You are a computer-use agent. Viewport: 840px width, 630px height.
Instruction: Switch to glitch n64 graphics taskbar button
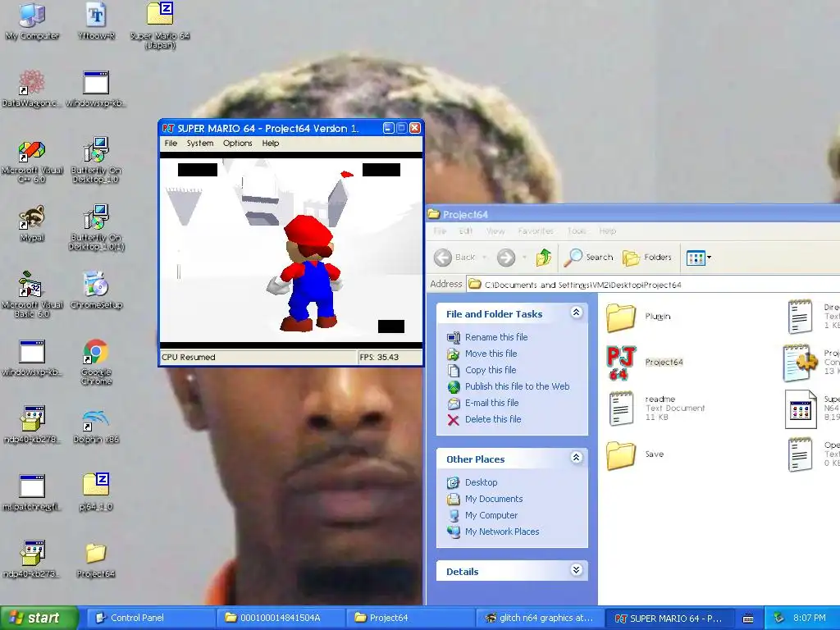[540, 619]
